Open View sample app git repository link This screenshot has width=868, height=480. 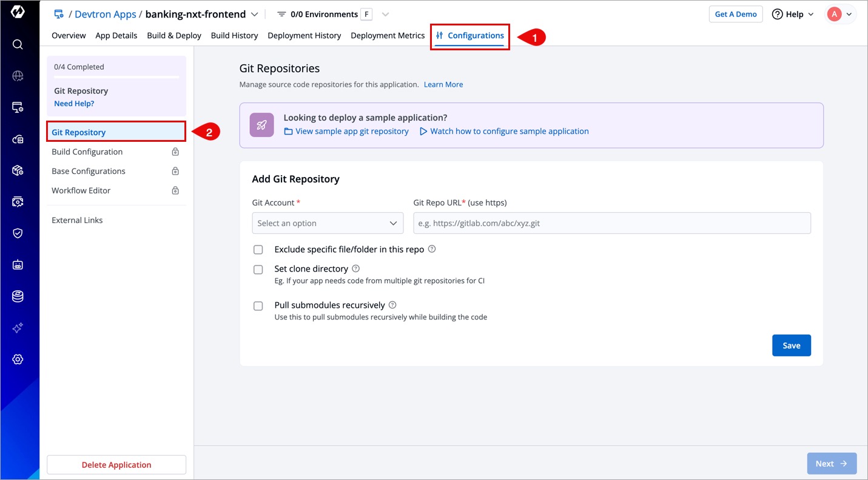[x=352, y=132]
